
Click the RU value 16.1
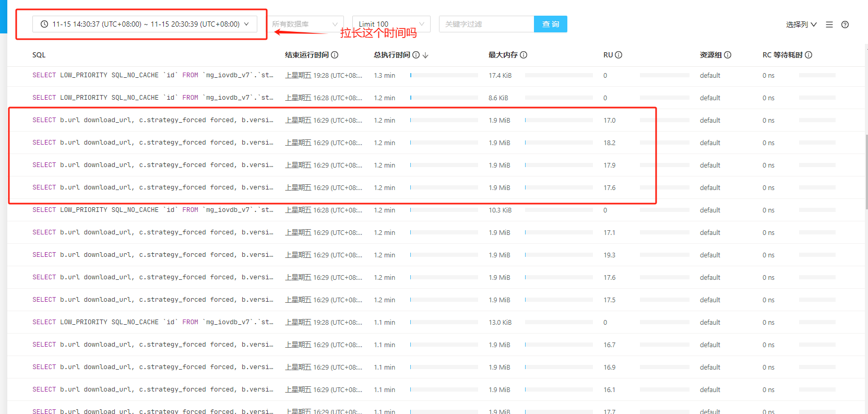(610, 389)
